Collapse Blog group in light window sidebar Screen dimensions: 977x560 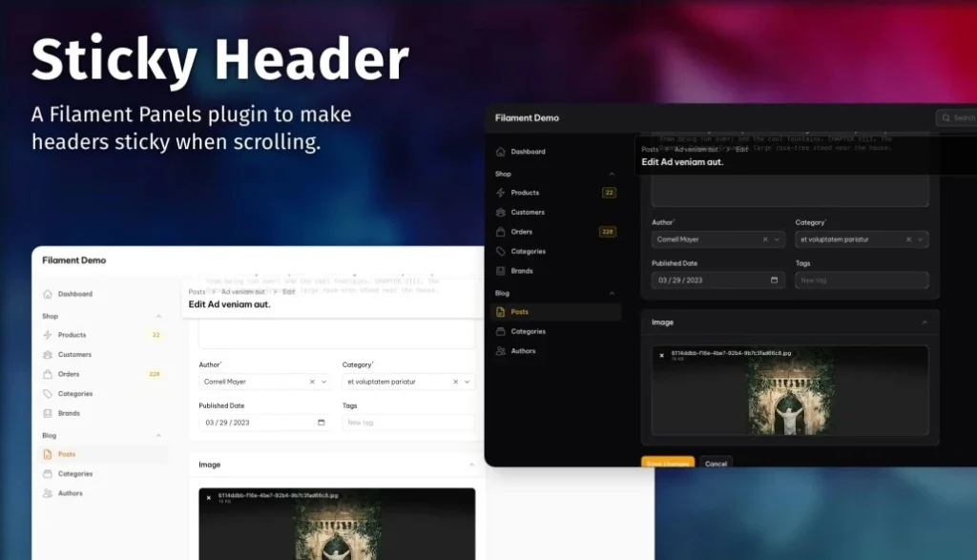coord(158,435)
